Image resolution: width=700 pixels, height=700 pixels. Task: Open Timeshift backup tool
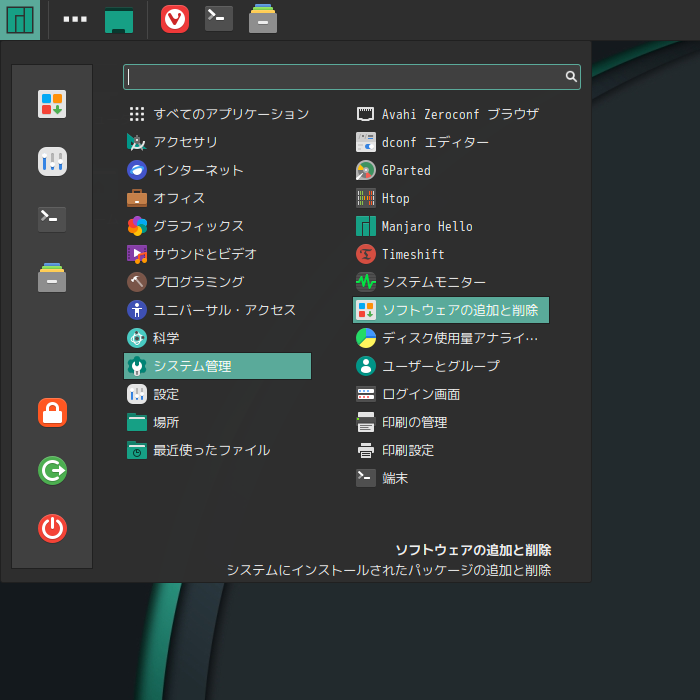point(412,254)
